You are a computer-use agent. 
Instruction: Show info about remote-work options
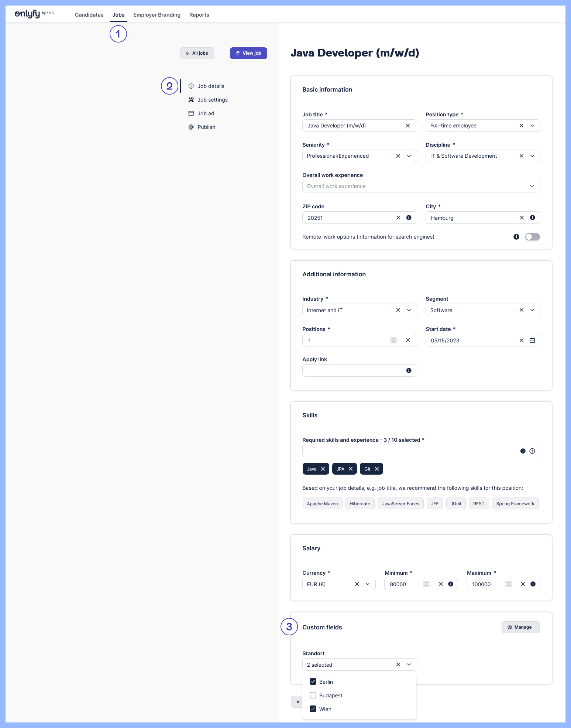tap(516, 237)
